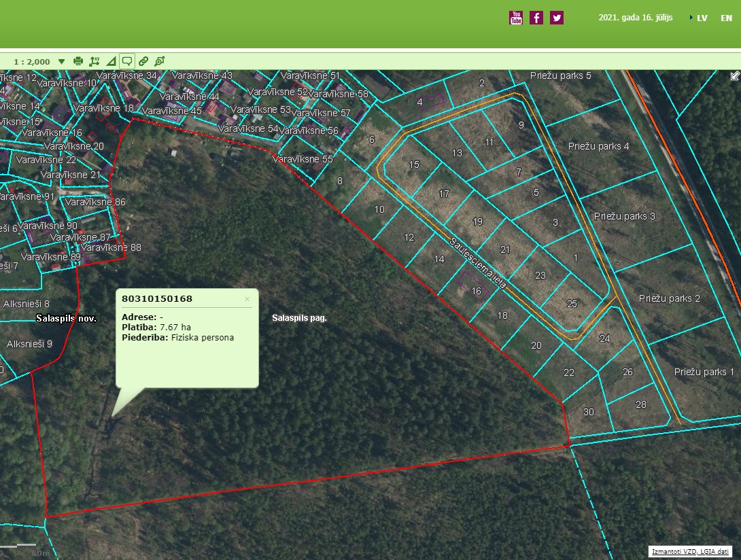Open the Twitter page icon

coord(557,18)
